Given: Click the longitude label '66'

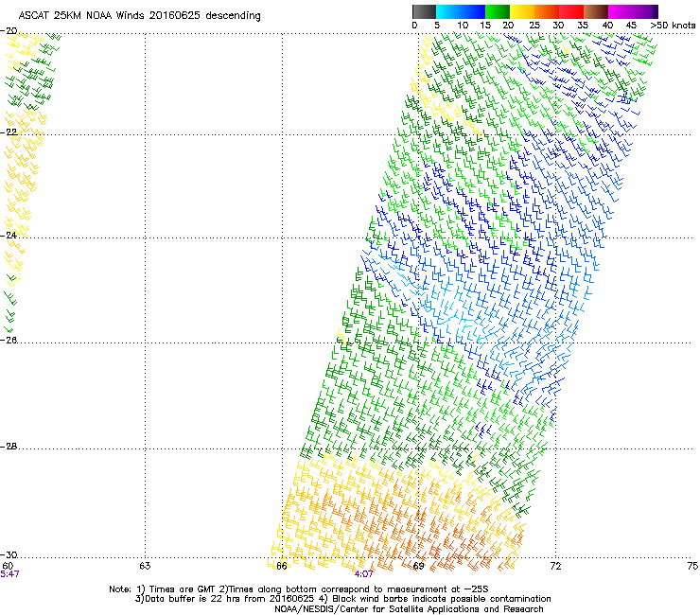Looking at the screenshot, I should pos(281,566).
